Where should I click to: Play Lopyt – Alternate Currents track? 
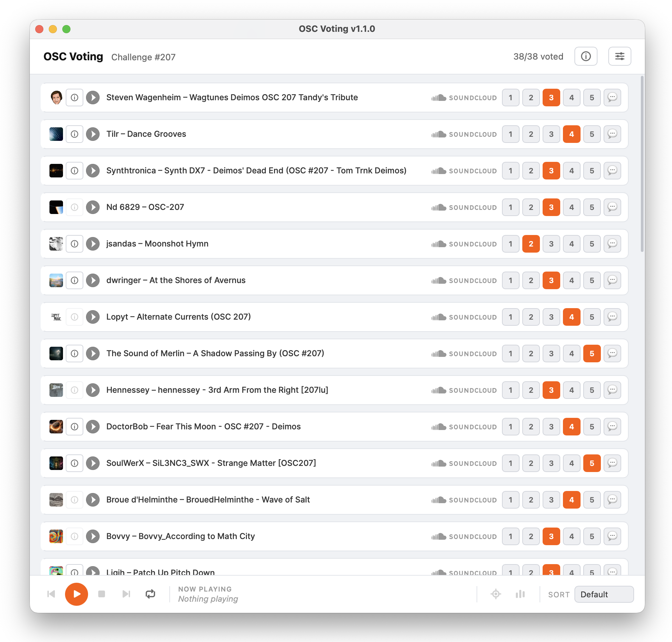(x=93, y=317)
